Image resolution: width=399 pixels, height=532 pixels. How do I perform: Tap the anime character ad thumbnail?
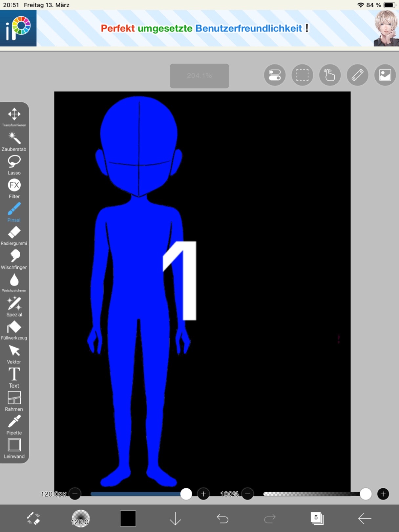tap(387, 28)
